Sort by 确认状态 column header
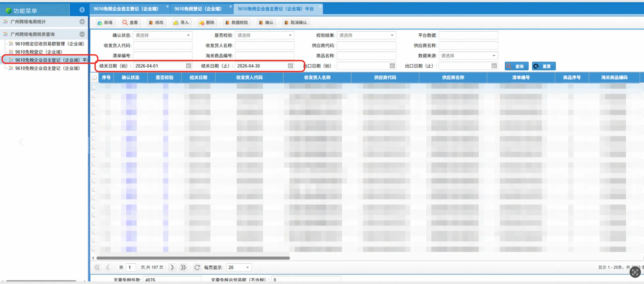Viewport: 644px width, 284px height. tap(131, 78)
